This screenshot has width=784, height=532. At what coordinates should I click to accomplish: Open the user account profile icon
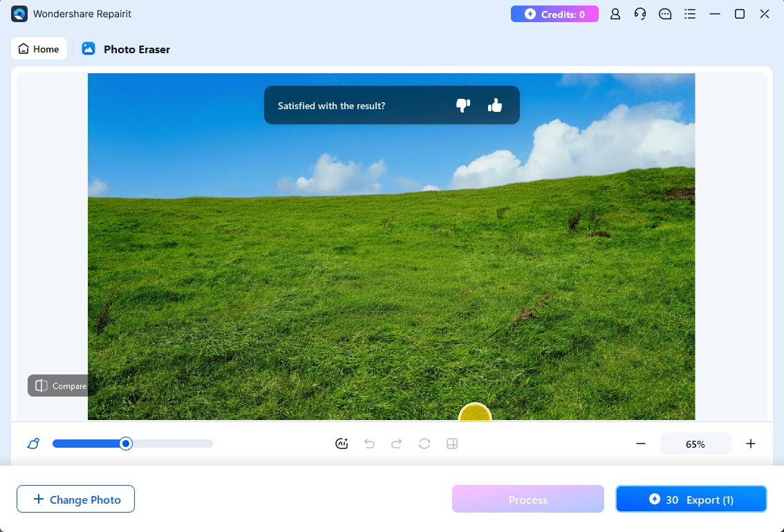[x=615, y=14]
